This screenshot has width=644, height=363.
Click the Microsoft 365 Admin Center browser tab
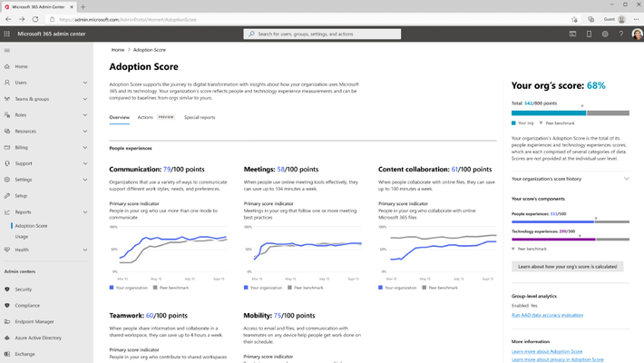38,7
